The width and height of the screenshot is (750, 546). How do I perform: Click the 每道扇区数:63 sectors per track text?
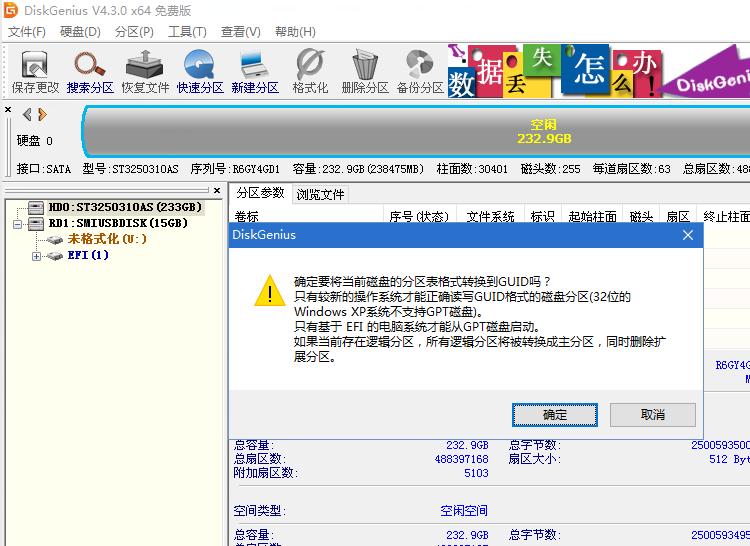coord(631,169)
